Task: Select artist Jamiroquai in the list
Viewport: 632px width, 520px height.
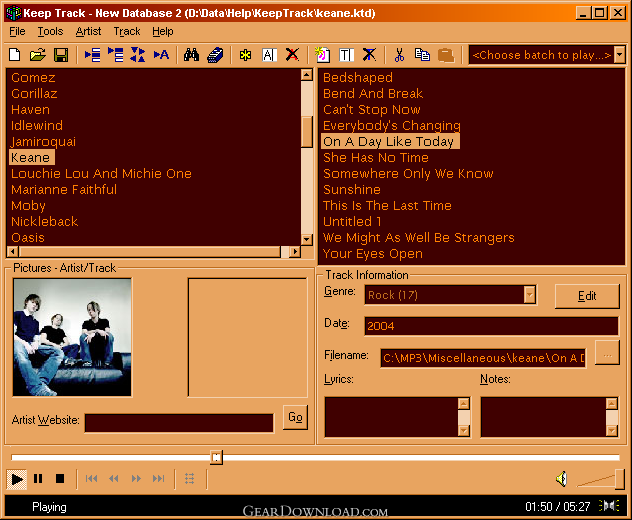Action: 43,141
